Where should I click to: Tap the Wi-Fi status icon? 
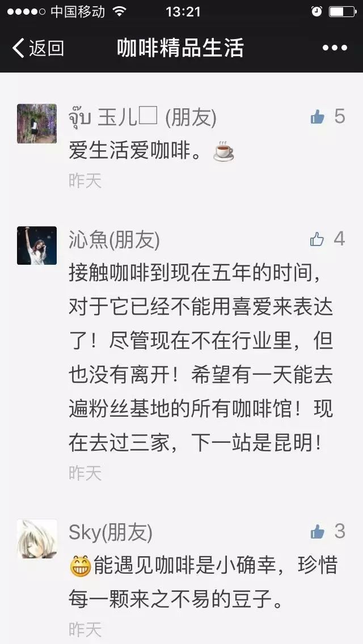pos(120,11)
